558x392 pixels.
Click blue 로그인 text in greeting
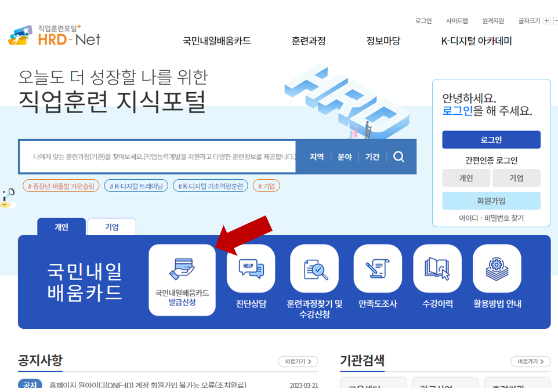click(457, 111)
